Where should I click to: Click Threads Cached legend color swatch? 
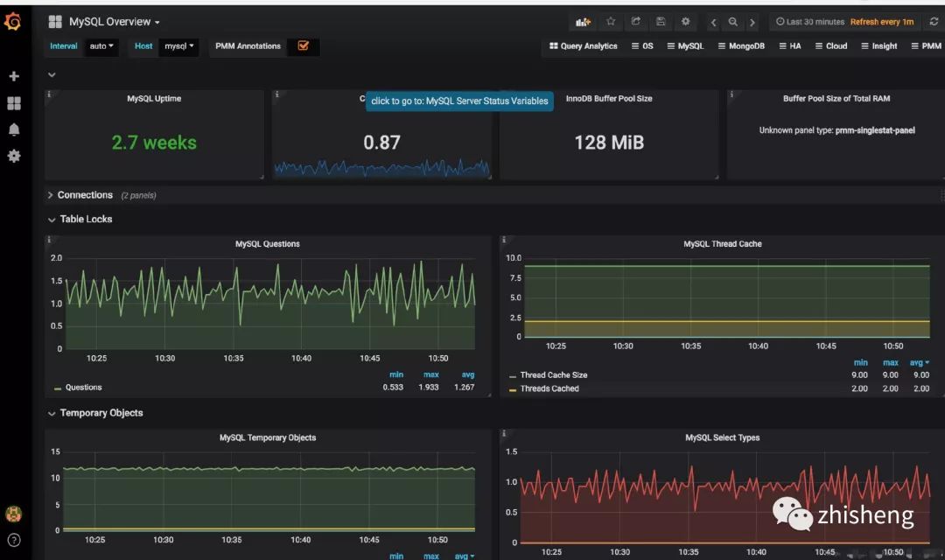click(x=513, y=390)
